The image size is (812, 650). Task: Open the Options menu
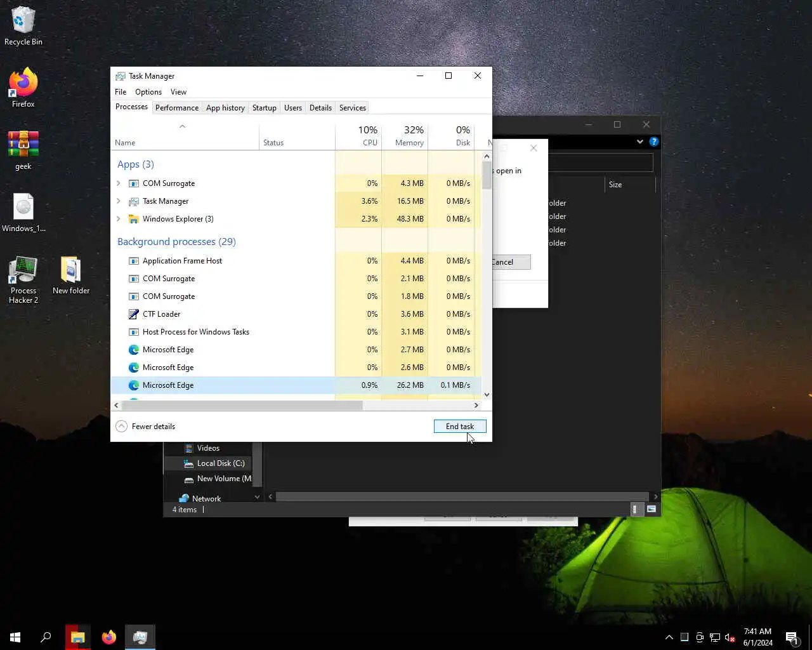[x=148, y=92]
